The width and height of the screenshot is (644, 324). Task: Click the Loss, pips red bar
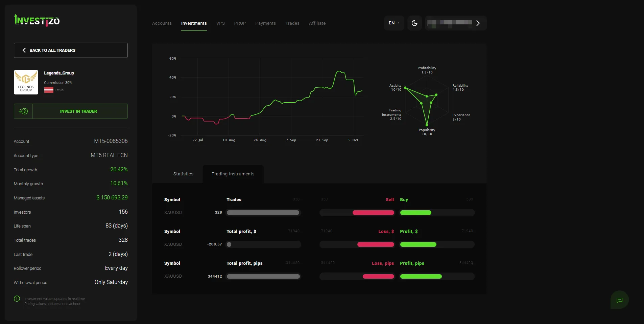(379, 276)
